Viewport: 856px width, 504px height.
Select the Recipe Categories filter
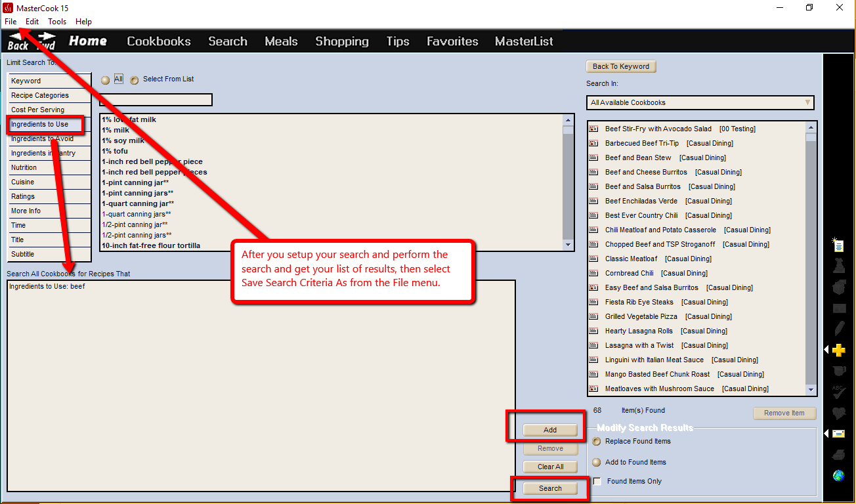pyautogui.click(x=49, y=95)
